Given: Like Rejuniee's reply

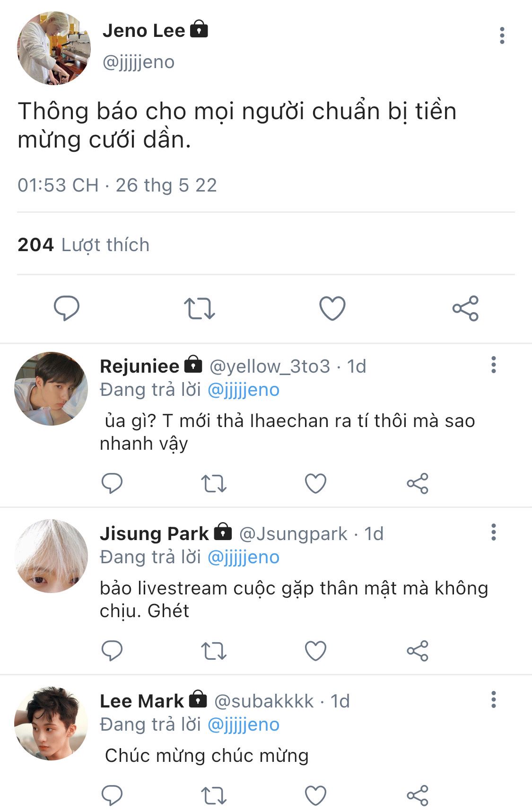Looking at the screenshot, I should 315,483.
